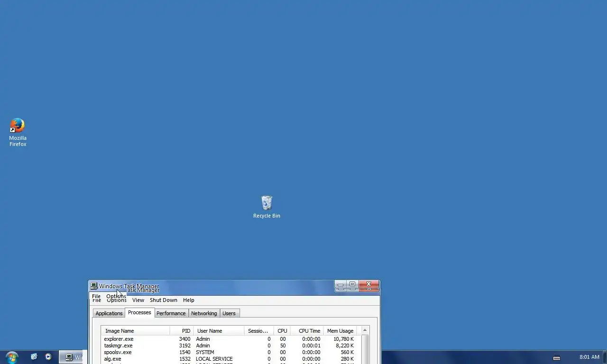Screen dimensions: 607x364
Task: Click the 0:00:01 CPU Time value
Action: coord(311,346)
